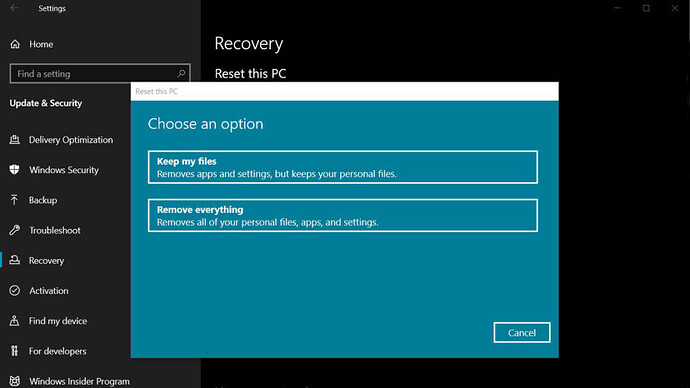Click the search magnifier icon
The image size is (690, 388).
click(181, 73)
